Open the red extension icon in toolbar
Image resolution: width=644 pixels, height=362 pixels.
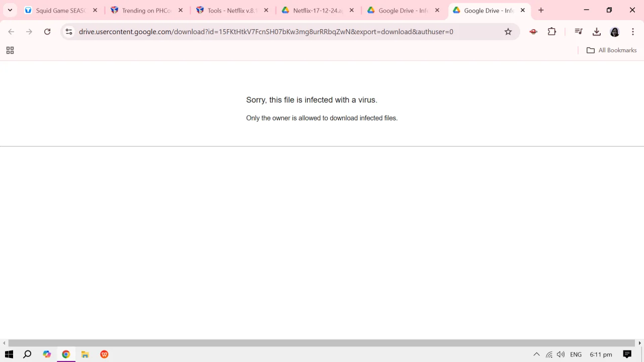click(533, 32)
